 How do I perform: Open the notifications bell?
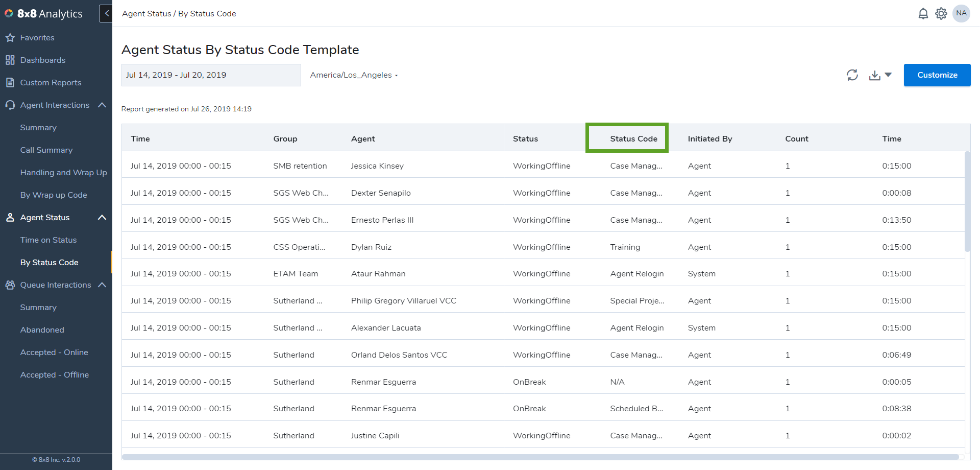[923, 13]
